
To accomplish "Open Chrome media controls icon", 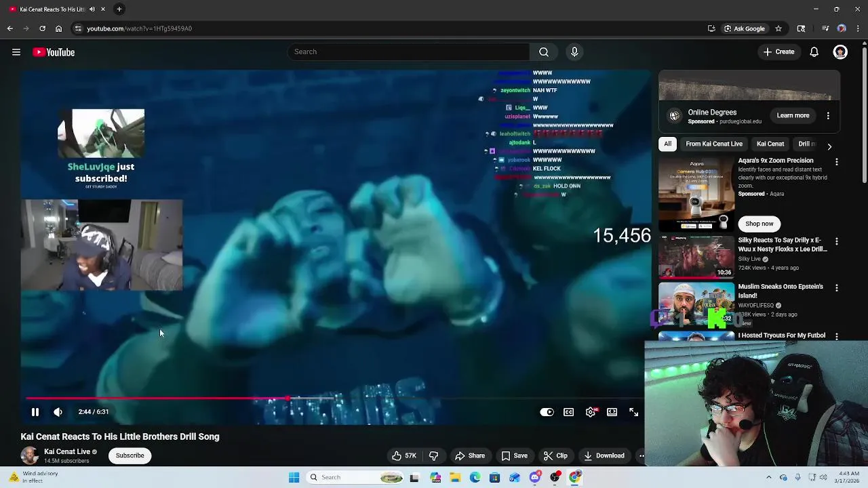I will pyautogui.click(x=825, y=28).
